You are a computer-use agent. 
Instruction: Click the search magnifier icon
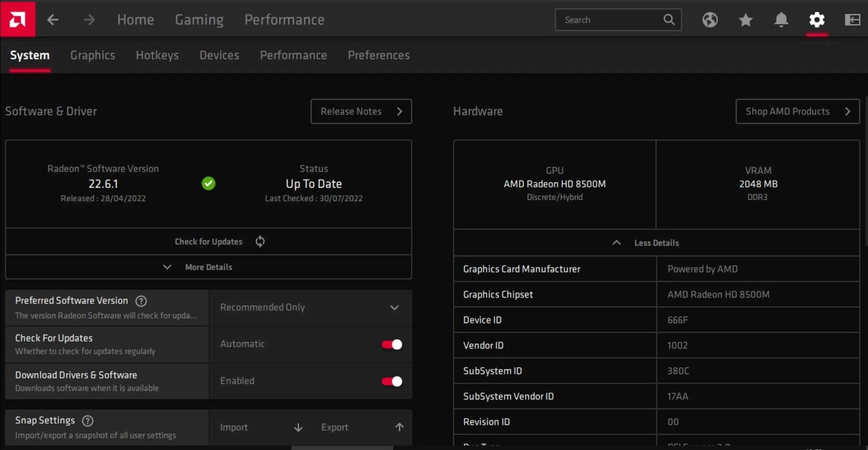tap(669, 20)
